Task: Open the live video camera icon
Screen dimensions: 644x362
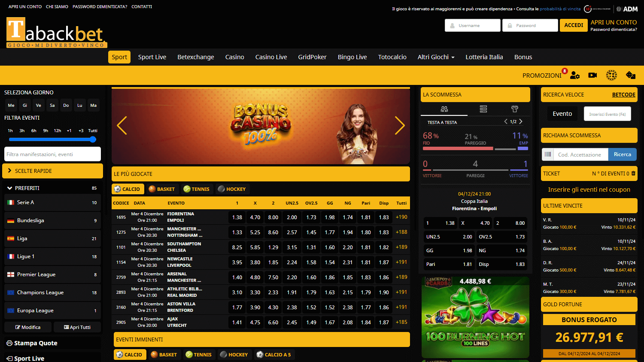Action: tap(592, 75)
